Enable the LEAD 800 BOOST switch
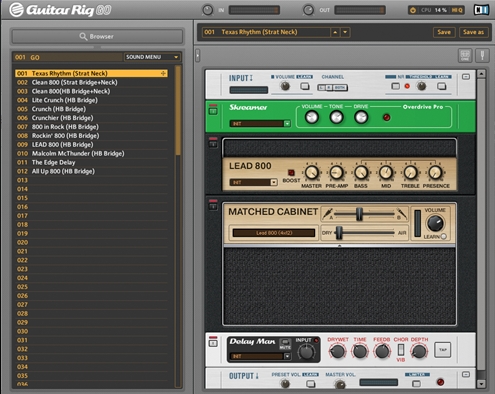The width and height of the screenshot is (495, 394). tap(291, 172)
